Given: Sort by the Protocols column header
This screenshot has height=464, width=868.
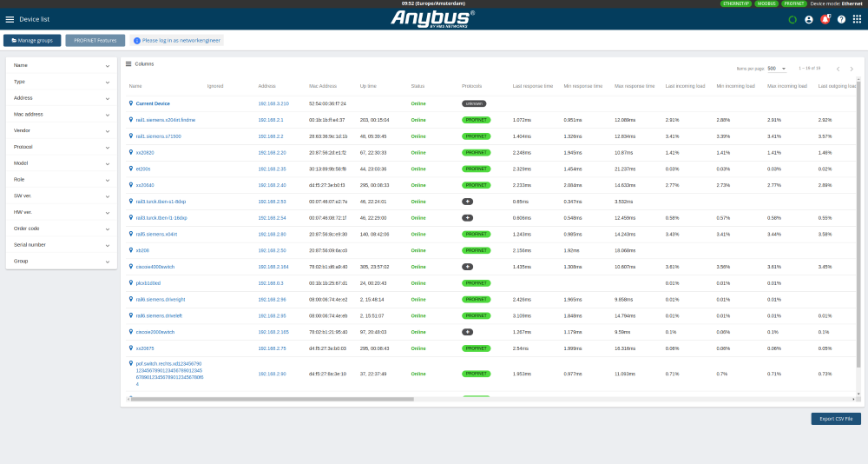Looking at the screenshot, I should 471,87.
